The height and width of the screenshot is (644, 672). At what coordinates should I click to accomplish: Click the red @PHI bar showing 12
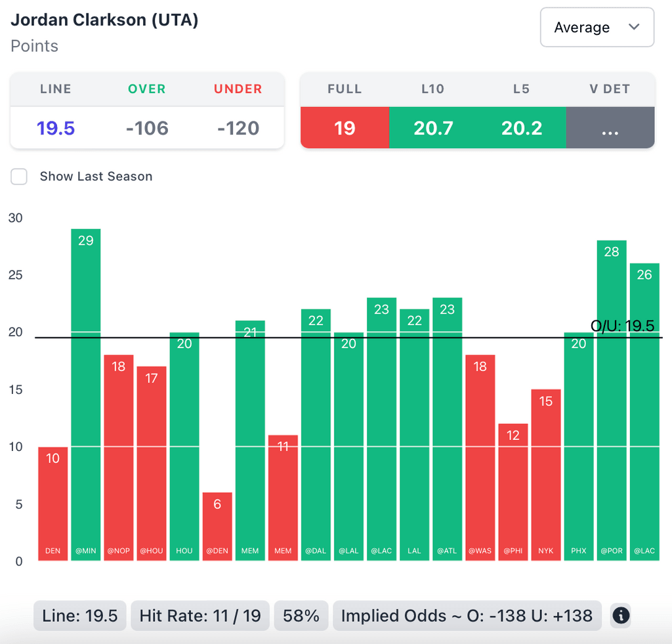pos(513,492)
